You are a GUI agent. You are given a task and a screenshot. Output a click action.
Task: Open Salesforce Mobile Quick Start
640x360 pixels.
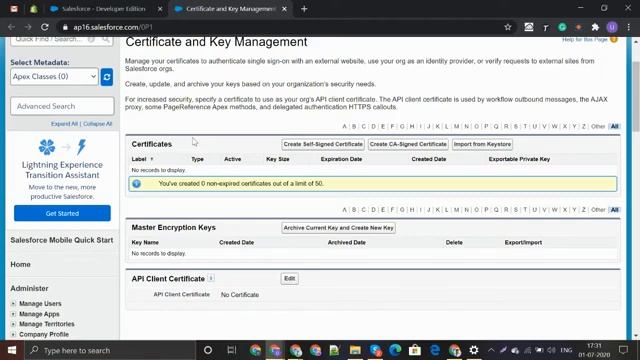[62, 240]
